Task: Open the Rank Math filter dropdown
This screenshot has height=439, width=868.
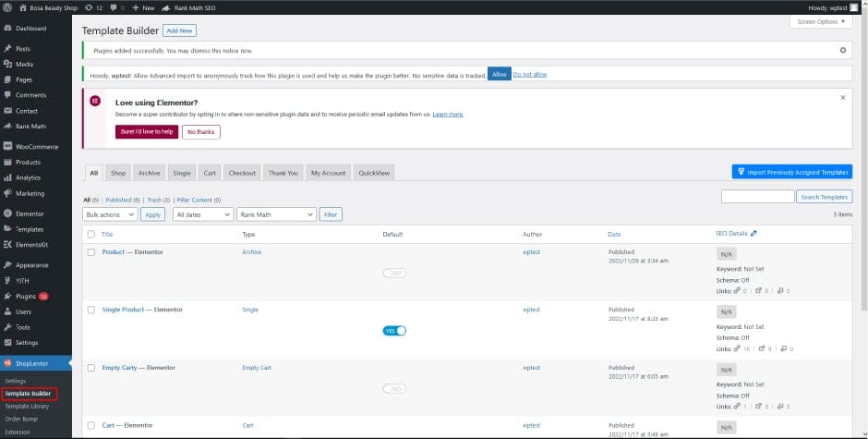Action: (x=276, y=214)
